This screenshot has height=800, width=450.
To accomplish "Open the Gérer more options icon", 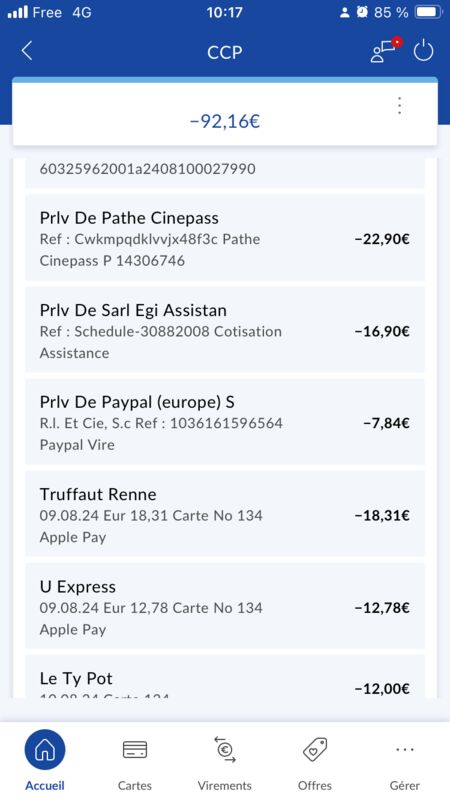I will 405,749.
